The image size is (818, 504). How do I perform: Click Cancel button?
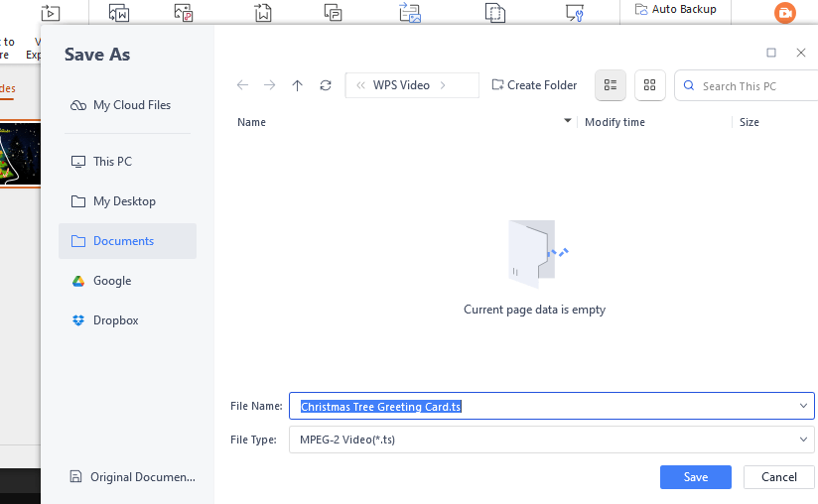(779, 477)
